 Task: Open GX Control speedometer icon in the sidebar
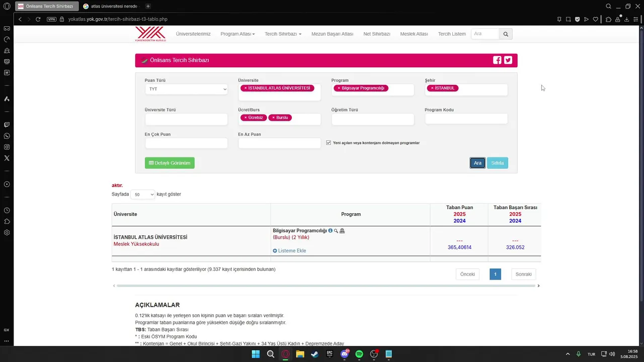coord(7,39)
